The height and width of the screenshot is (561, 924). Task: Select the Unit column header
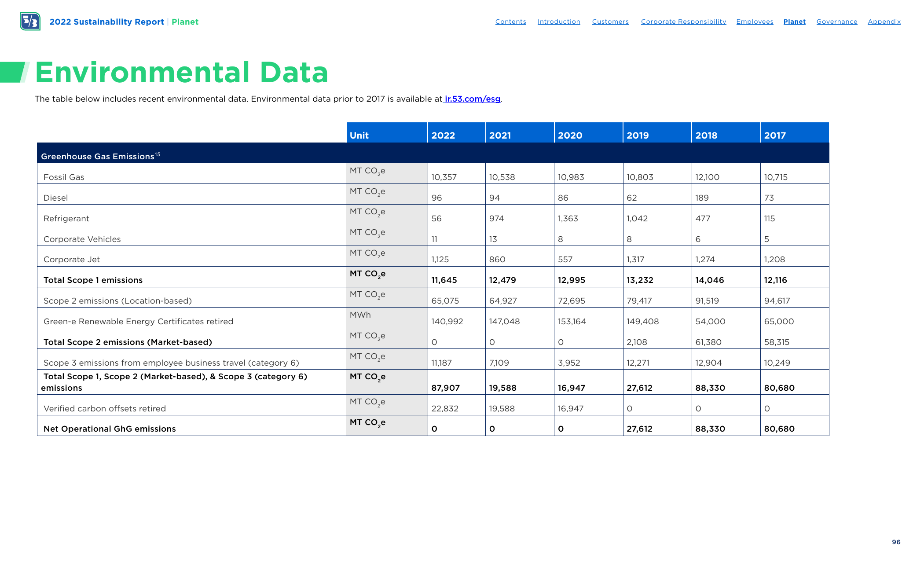(x=387, y=132)
